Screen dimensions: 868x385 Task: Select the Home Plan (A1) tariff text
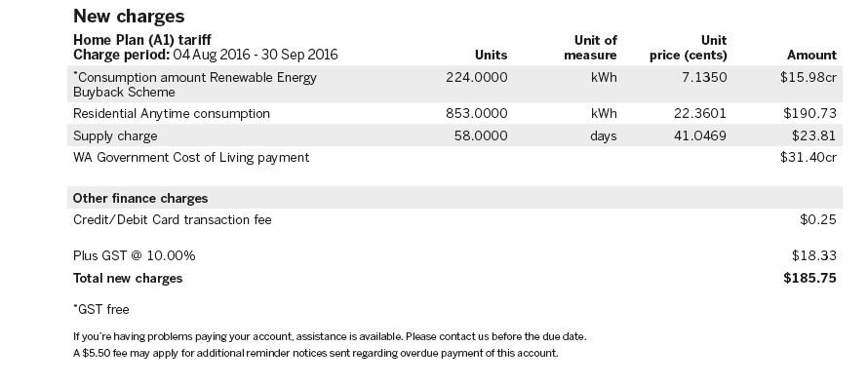142,40
